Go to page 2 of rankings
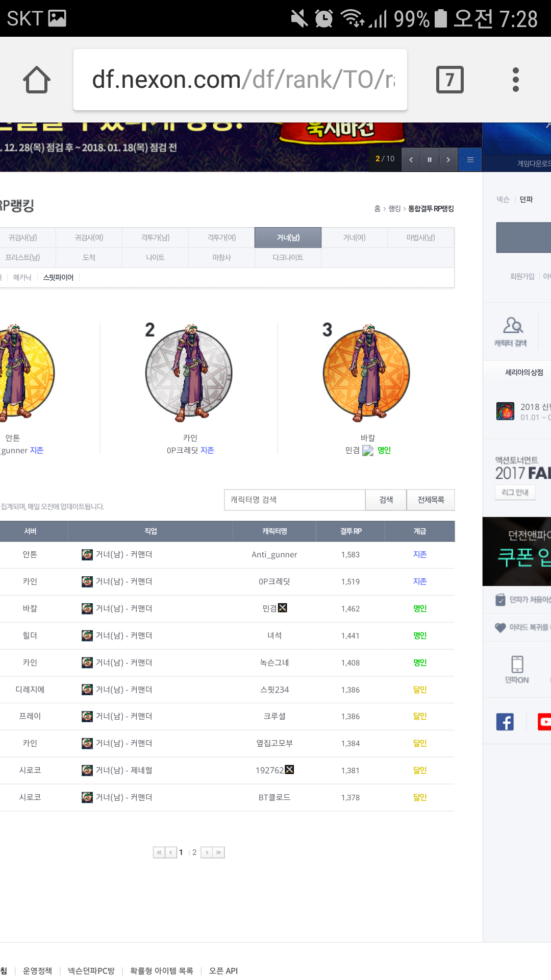The width and height of the screenshot is (551, 980). 194,852
